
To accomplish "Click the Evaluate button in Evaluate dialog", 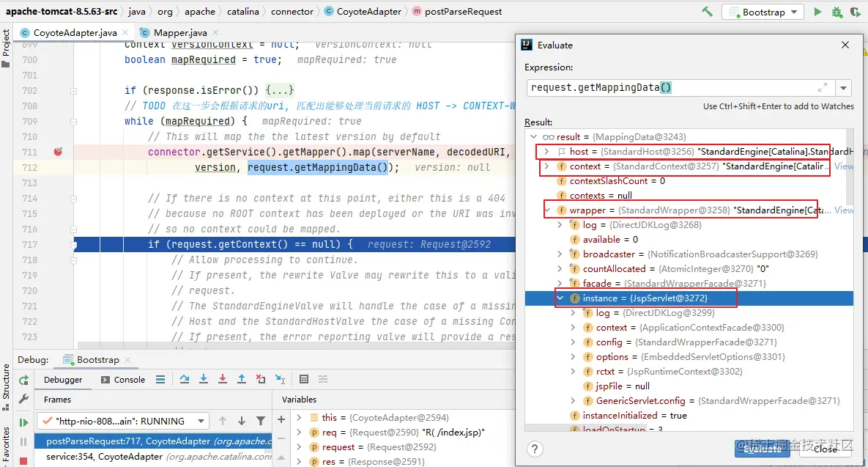I will pyautogui.click(x=763, y=449).
